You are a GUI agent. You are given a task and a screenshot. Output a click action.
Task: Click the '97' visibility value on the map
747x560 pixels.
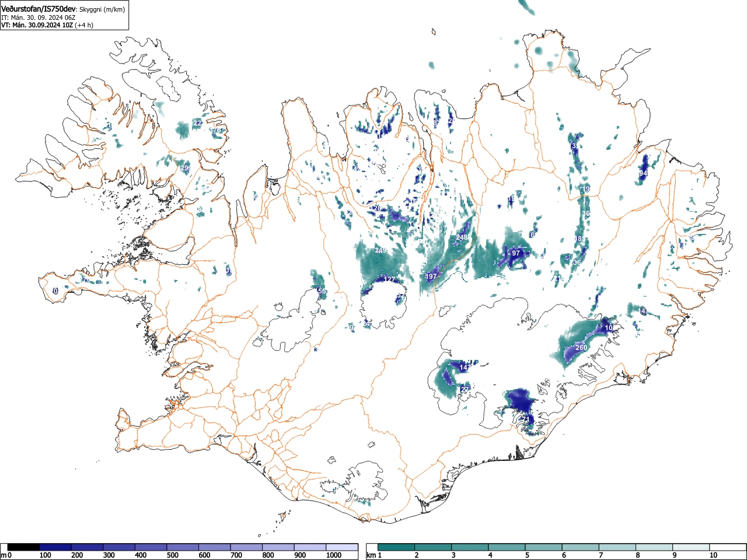[x=516, y=253]
